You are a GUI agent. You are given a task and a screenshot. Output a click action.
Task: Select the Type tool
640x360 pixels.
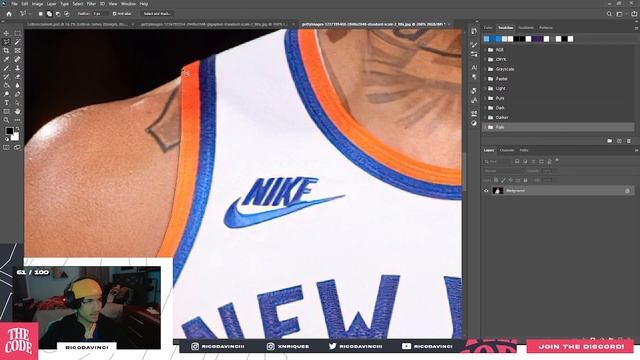pyautogui.click(x=6, y=103)
